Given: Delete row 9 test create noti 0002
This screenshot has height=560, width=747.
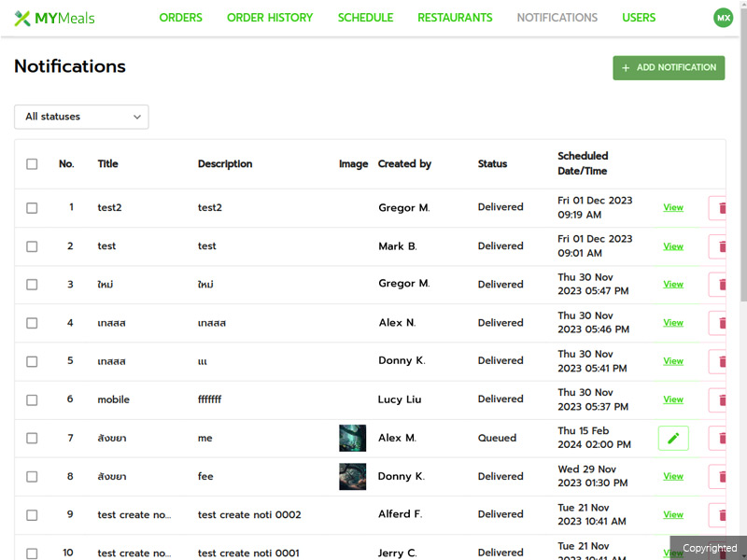Looking at the screenshot, I should [719, 514].
